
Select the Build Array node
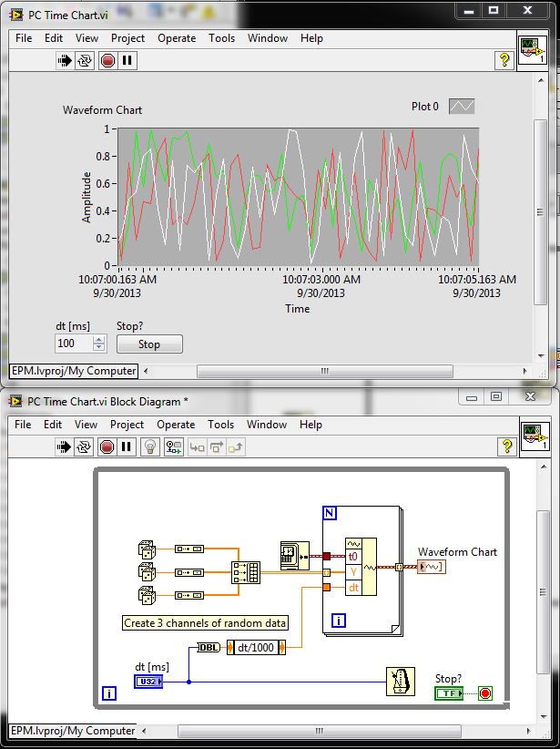(x=246, y=572)
